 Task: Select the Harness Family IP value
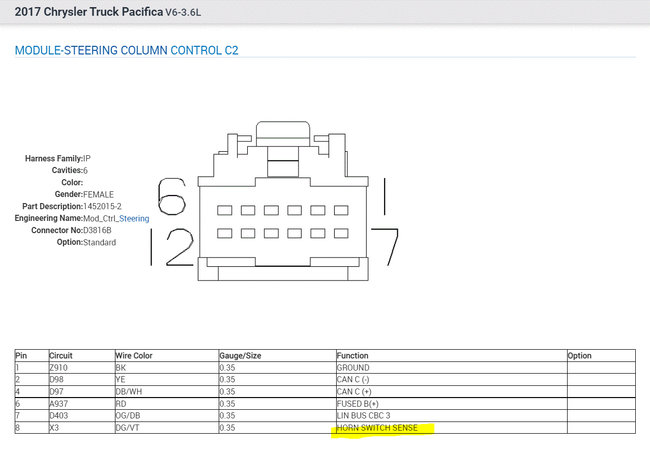click(x=87, y=158)
